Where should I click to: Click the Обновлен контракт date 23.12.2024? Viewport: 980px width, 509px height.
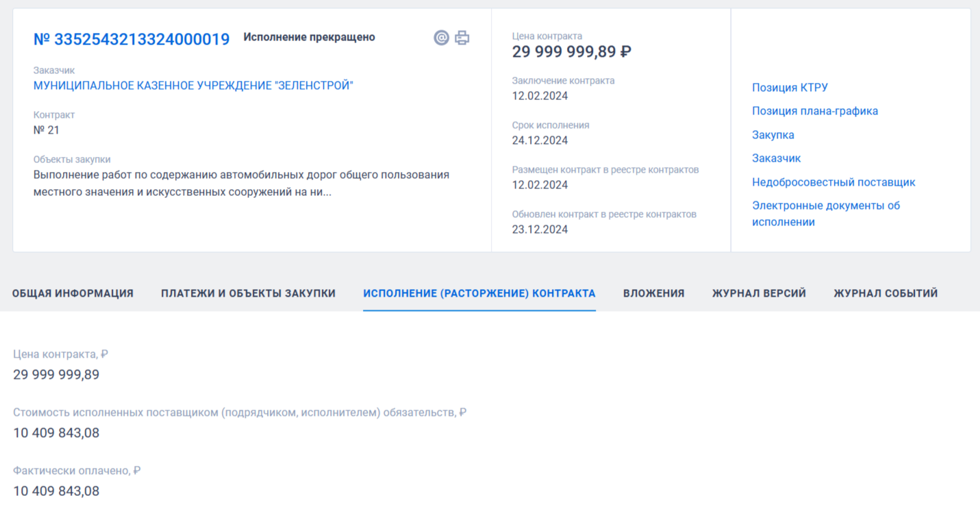(540, 229)
